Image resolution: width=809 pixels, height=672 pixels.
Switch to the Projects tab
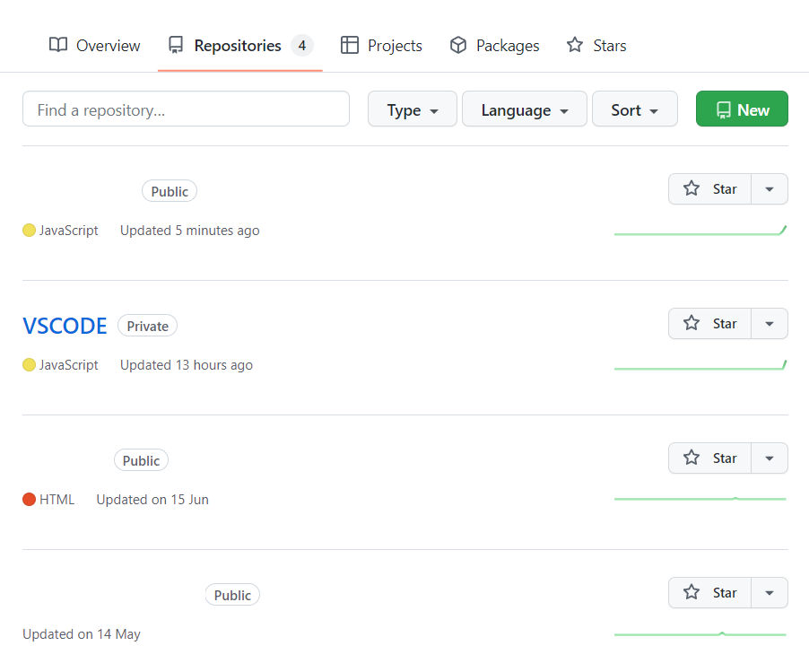click(x=381, y=46)
